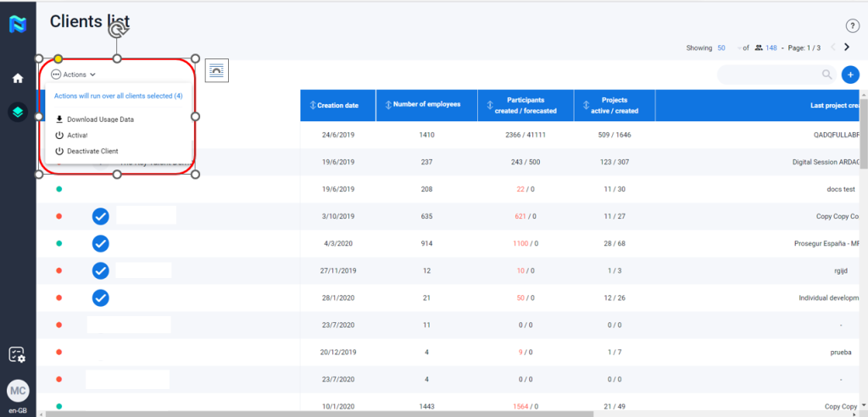Open the checklist settings sidebar icon
The height and width of the screenshot is (417, 868).
18,354
